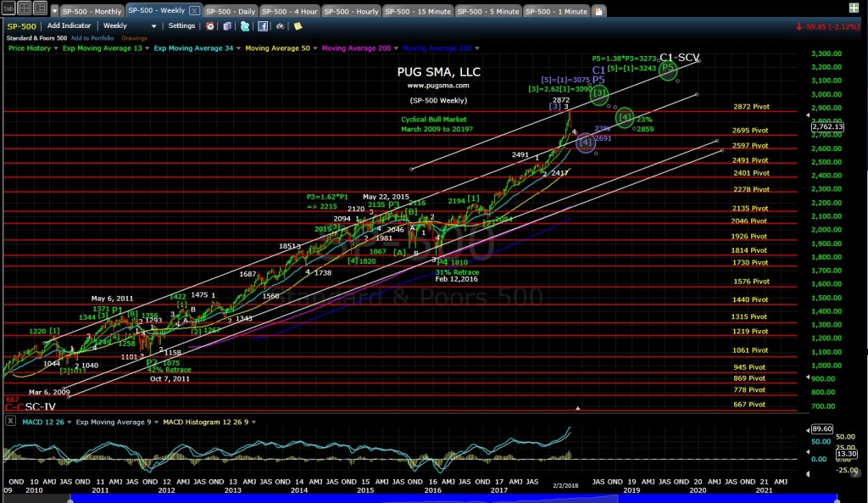Switch to SP-500 5 Minute tab
The image size is (868, 503).
488,11
